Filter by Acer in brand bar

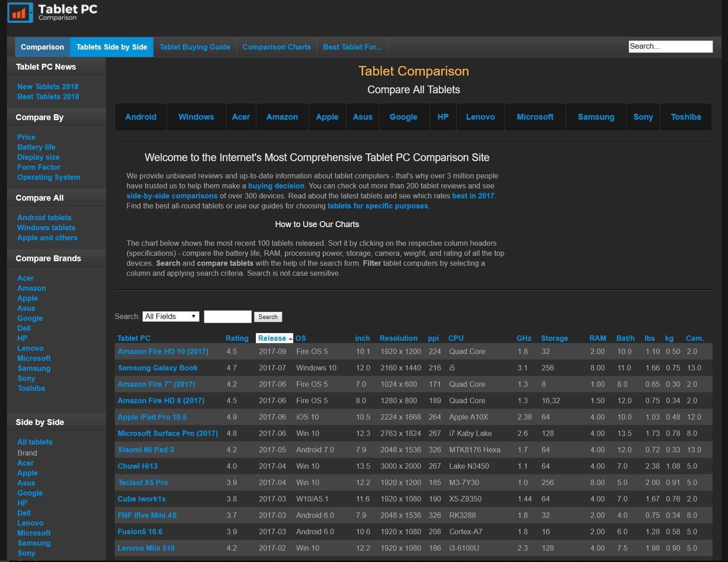(x=241, y=117)
